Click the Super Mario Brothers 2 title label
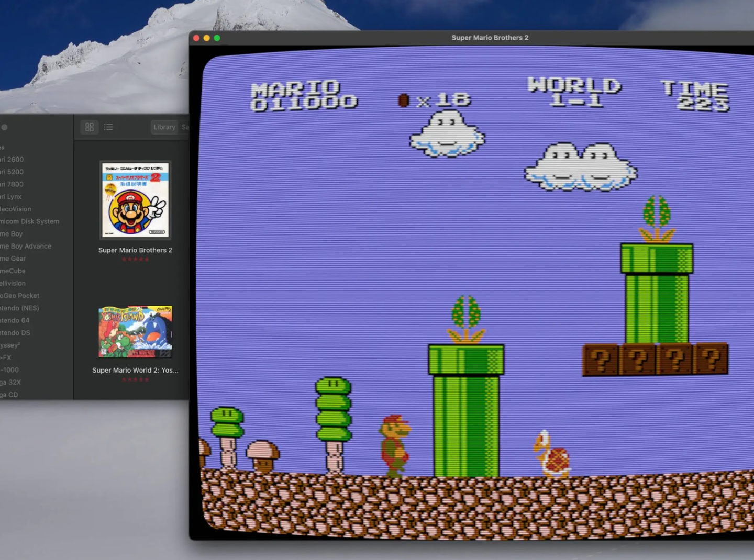754x560 pixels. (x=135, y=250)
